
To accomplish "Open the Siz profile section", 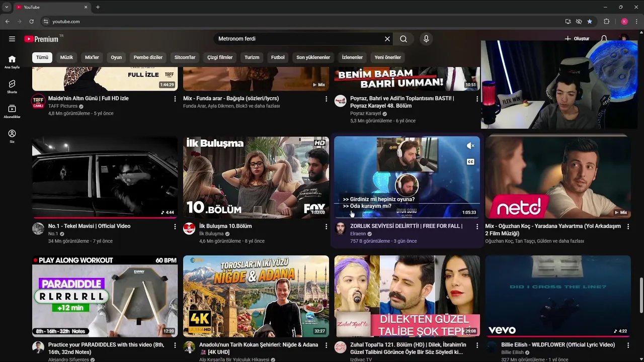I will coord(12,136).
